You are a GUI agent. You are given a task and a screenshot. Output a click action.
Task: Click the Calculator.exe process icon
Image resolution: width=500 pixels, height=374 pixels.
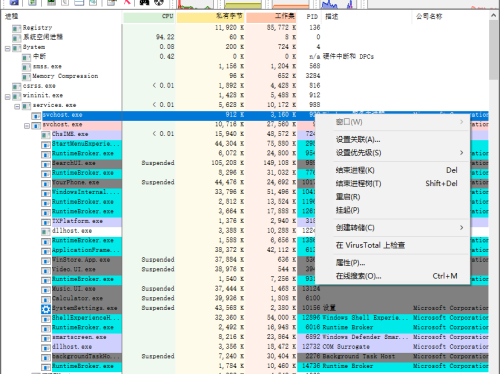46,299
